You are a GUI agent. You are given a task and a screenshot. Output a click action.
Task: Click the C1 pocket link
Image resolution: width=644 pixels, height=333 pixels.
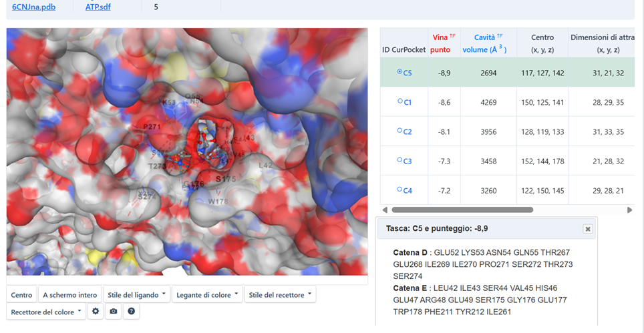(408, 103)
